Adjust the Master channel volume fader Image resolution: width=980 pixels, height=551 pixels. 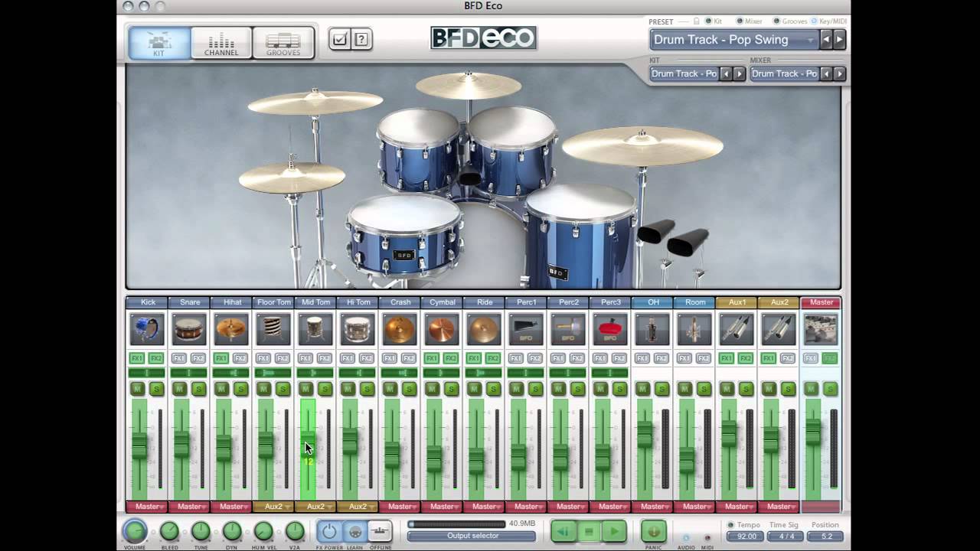812,434
